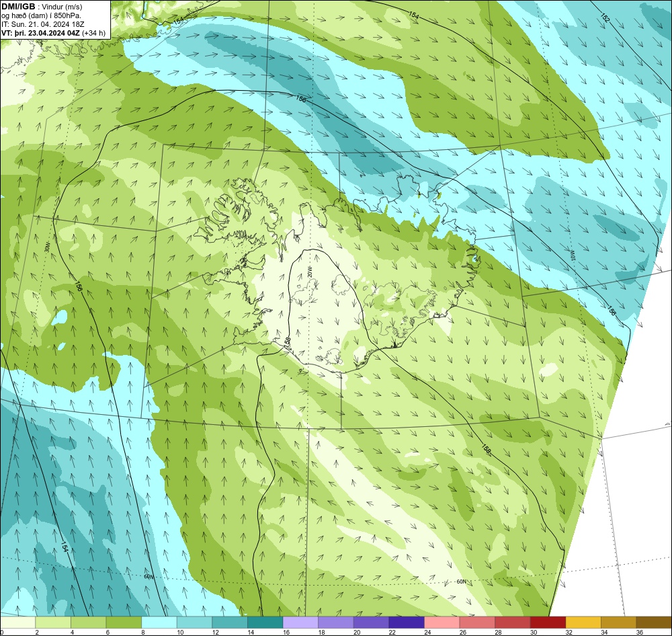672x636 pixels.
Task: Select the "10W" meridian label
Action: (x=572, y=254)
